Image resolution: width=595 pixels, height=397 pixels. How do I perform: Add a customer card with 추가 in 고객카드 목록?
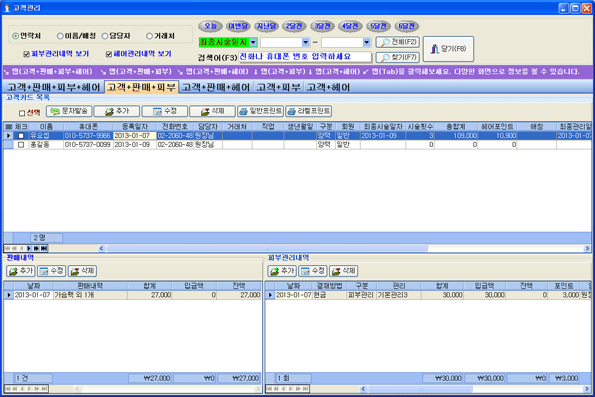pos(117,111)
